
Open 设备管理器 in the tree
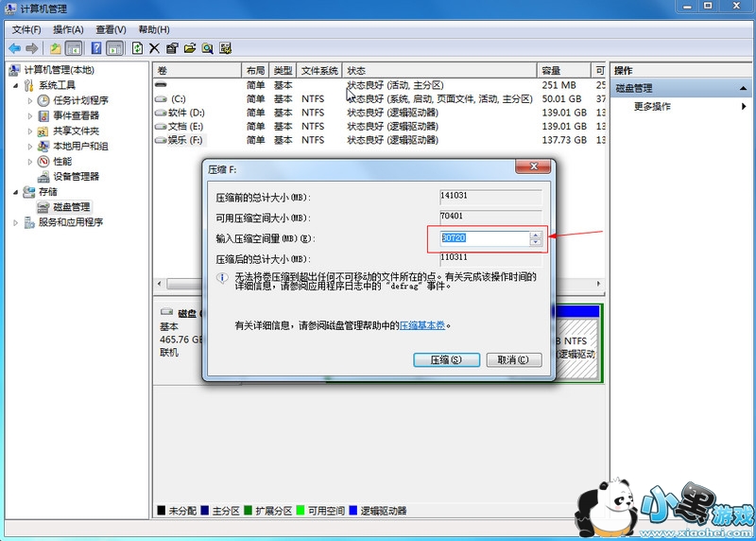[x=77, y=177]
